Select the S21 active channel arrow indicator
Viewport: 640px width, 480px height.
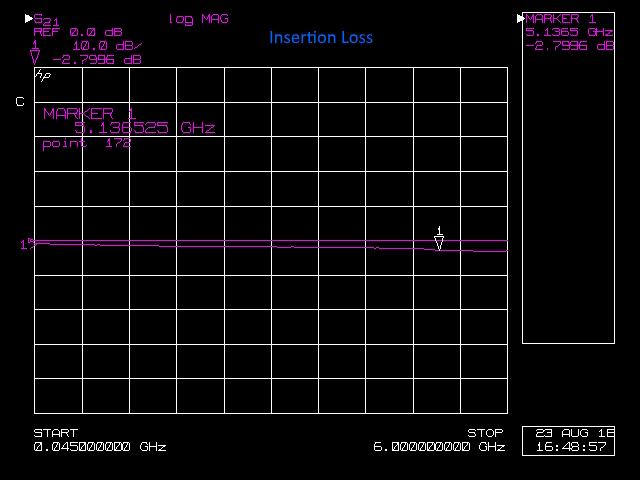pos(28,18)
